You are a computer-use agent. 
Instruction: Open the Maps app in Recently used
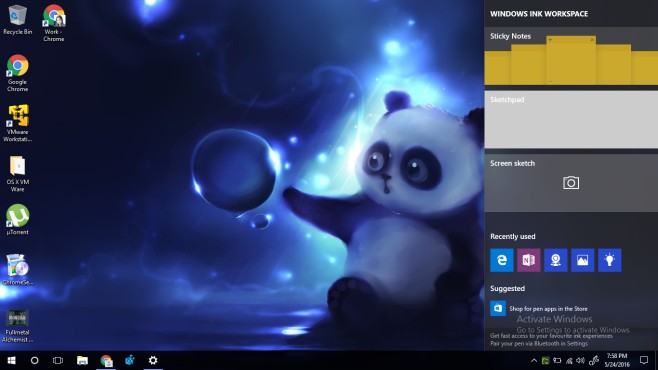pos(556,260)
